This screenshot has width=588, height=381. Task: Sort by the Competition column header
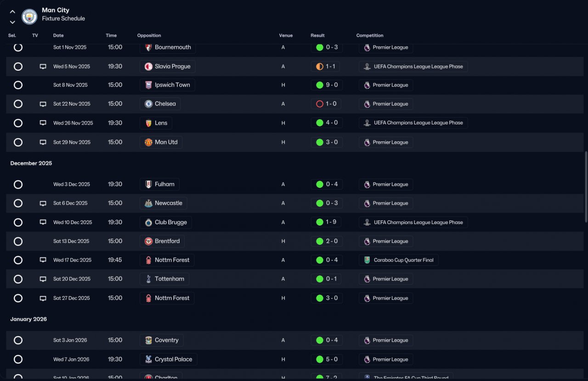370,35
